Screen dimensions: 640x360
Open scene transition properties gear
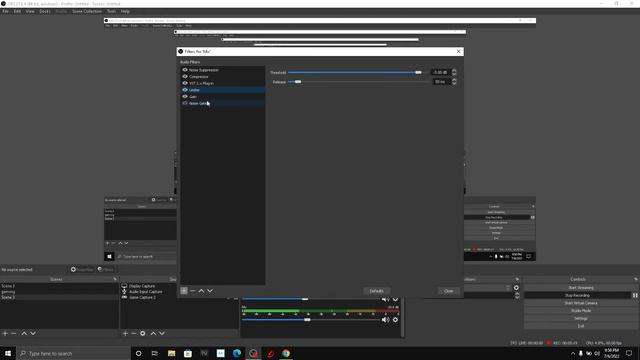[x=516, y=288]
